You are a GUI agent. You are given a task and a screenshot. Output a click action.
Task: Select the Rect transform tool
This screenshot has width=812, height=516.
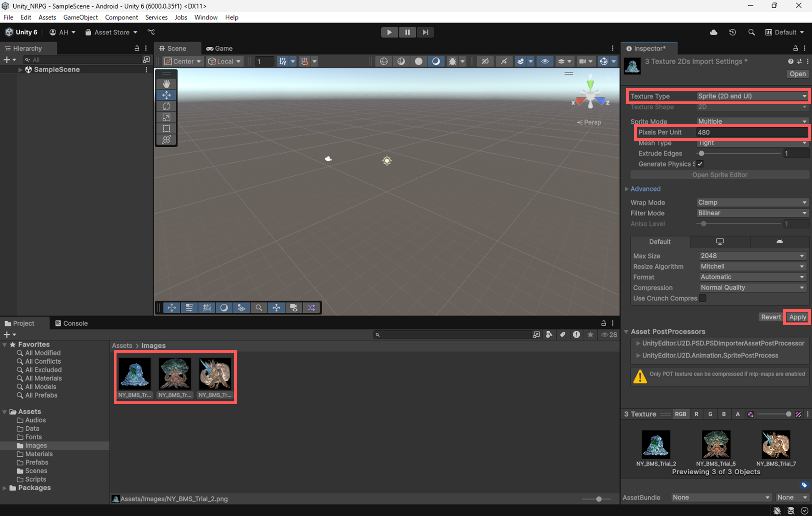point(166,128)
